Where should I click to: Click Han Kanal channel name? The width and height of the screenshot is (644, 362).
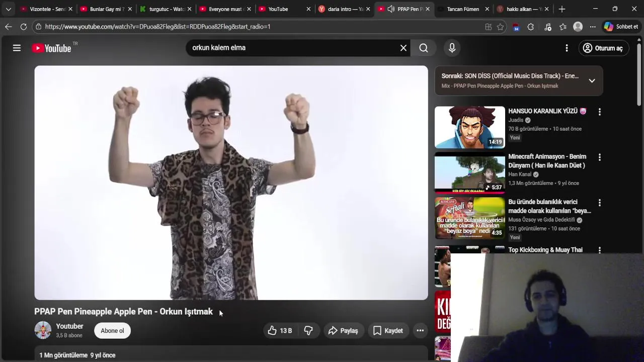[x=520, y=174]
